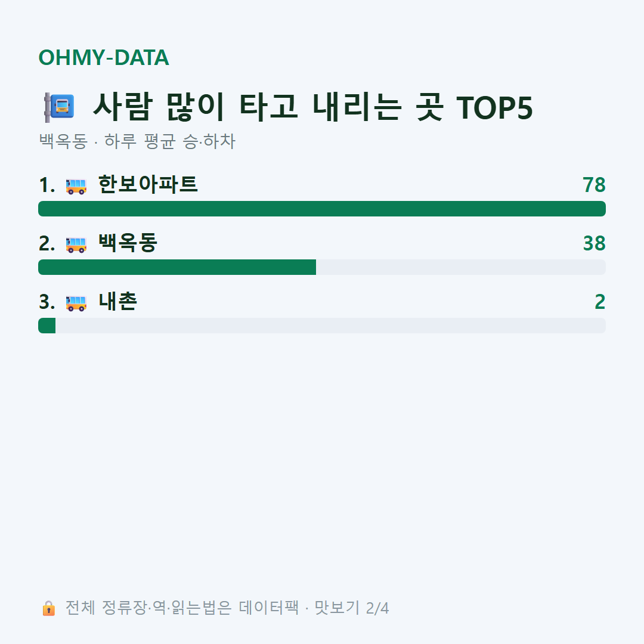Click the bus stop sign icon in the title
This screenshot has height=644, width=644.
[x=58, y=107]
